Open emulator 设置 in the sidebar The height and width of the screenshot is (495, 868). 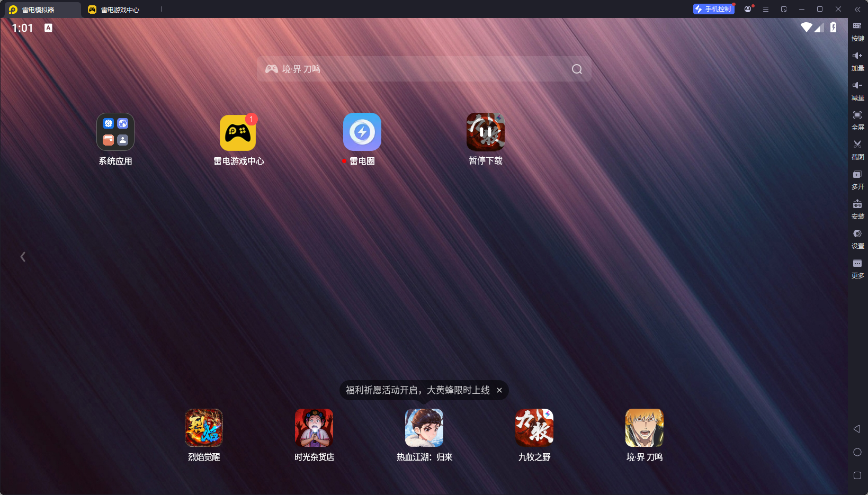click(857, 239)
